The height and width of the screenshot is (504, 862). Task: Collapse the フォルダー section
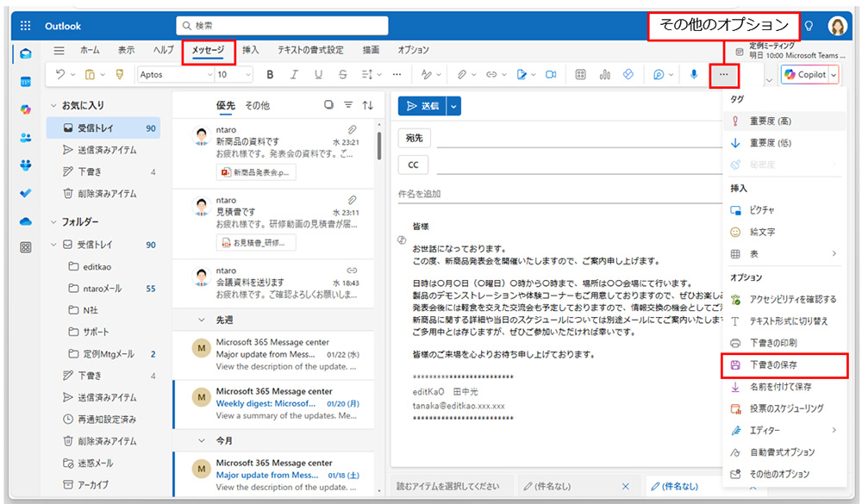[53, 222]
